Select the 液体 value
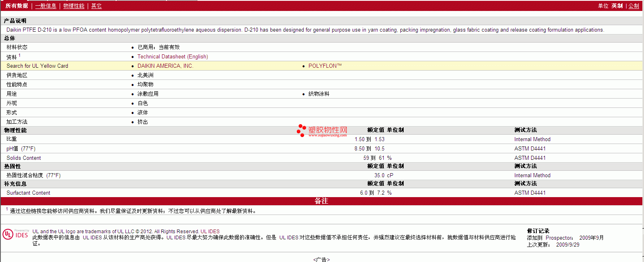Viewport: 644px width, 262px height. (x=143, y=112)
